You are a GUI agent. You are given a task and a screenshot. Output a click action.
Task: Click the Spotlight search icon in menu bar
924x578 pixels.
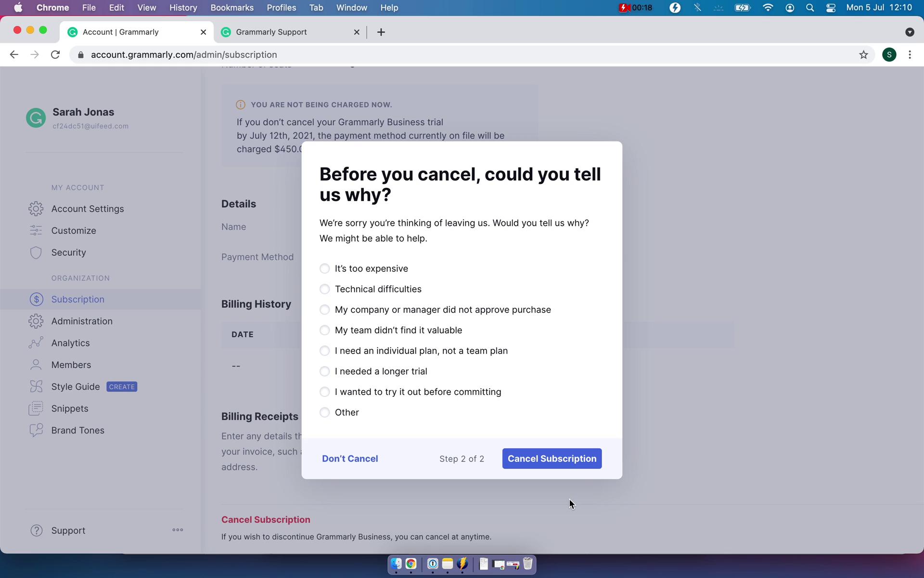(810, 8)
